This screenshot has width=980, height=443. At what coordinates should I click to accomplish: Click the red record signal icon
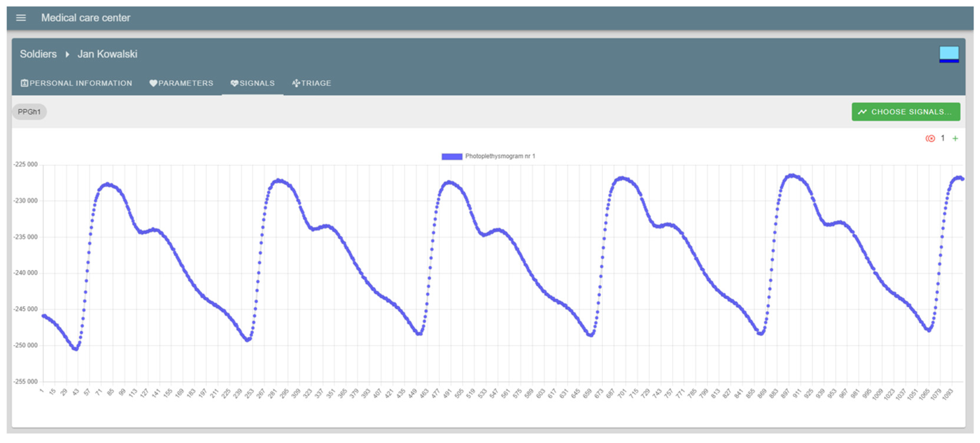(930, 139)
